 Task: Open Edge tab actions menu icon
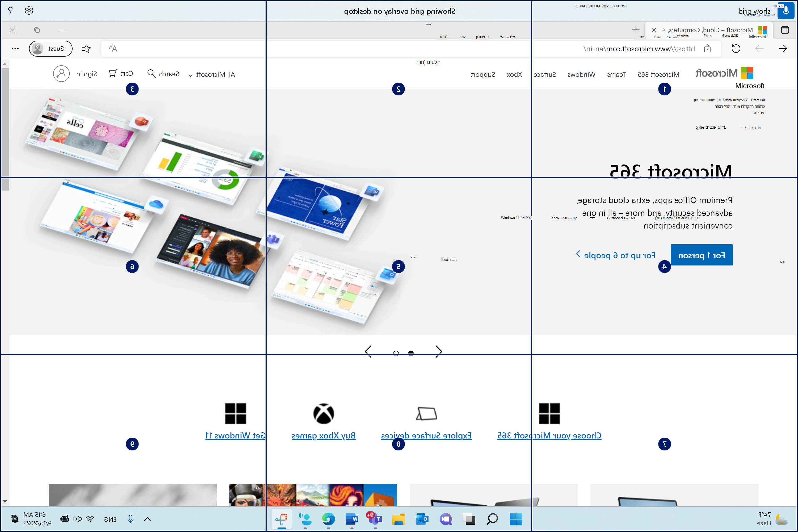(x=785, y=30)
